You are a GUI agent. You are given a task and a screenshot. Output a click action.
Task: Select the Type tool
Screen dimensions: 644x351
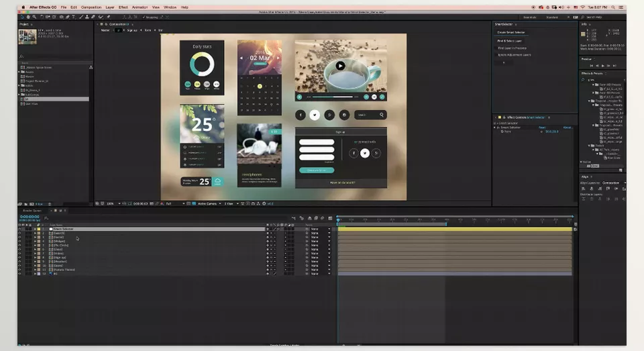coord(74,17)
